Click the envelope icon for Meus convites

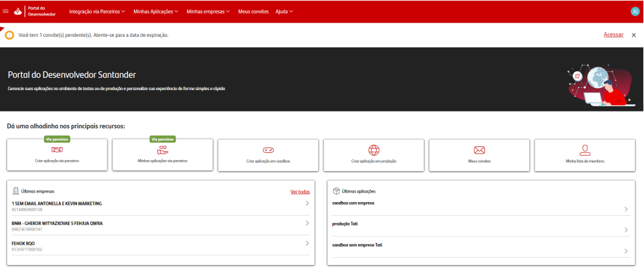tap(480, 150)
